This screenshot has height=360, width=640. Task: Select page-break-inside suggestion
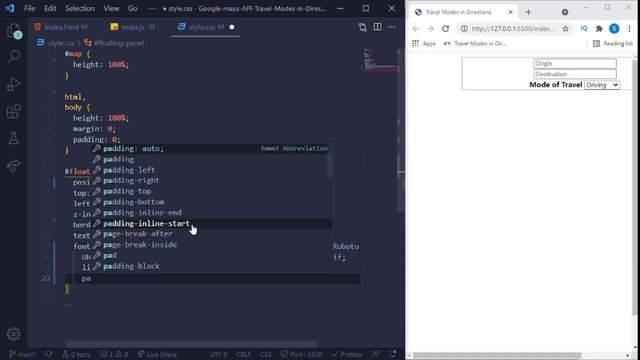click(211, 244)
